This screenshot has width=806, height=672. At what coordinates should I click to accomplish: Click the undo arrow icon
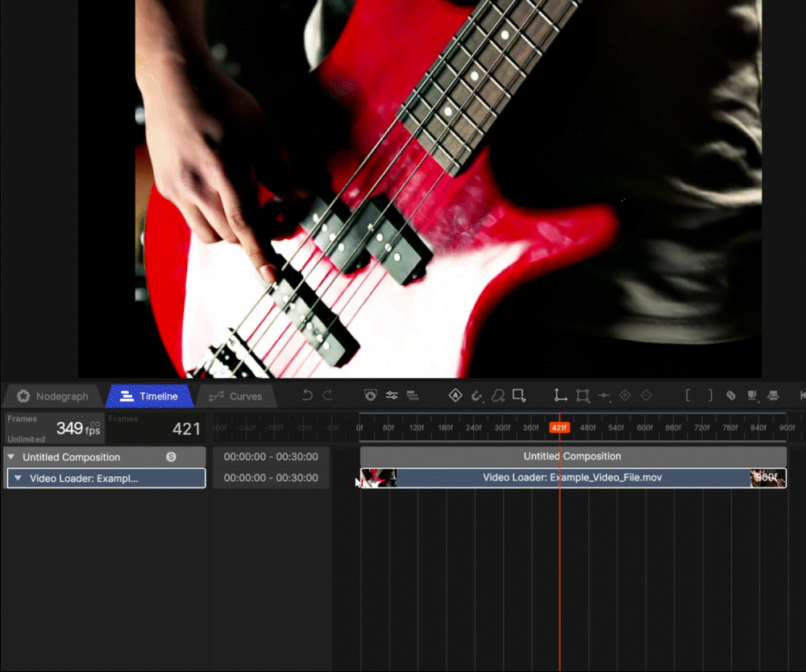click(307, 396)
